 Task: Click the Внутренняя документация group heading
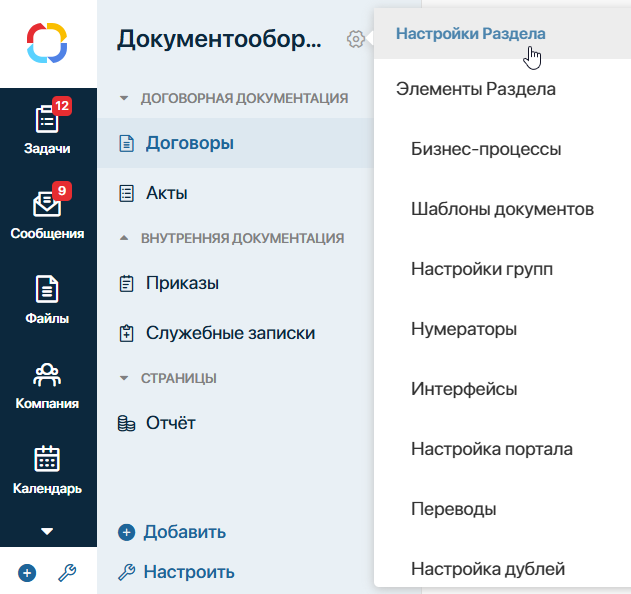tap(242, 238)
